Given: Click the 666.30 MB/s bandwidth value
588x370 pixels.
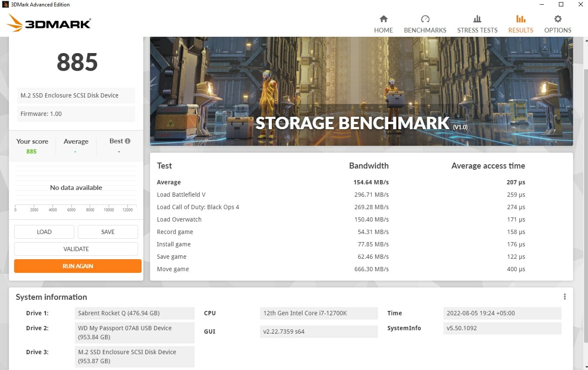Looking at the screenshot, I should tap(371, 269).
